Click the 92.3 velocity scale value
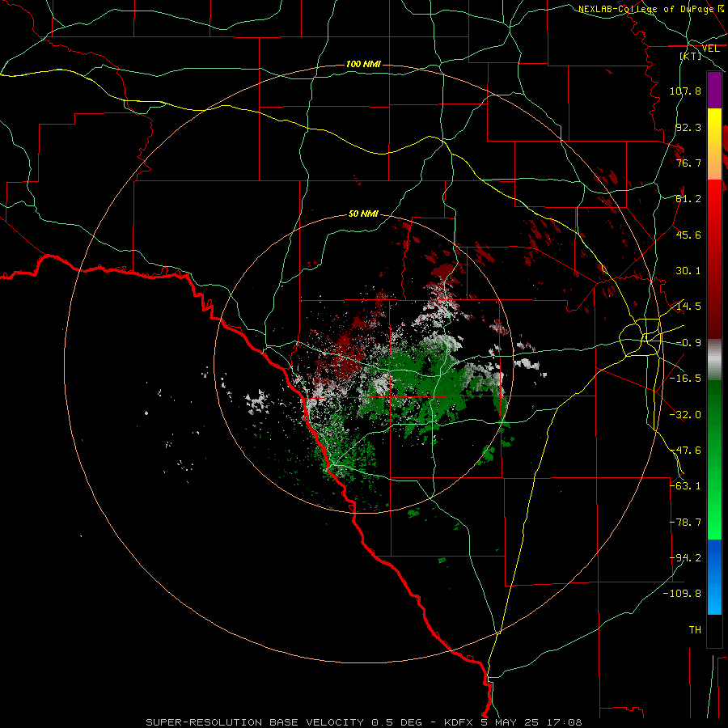This screenshot has height=728, width=728. [688, 127]
